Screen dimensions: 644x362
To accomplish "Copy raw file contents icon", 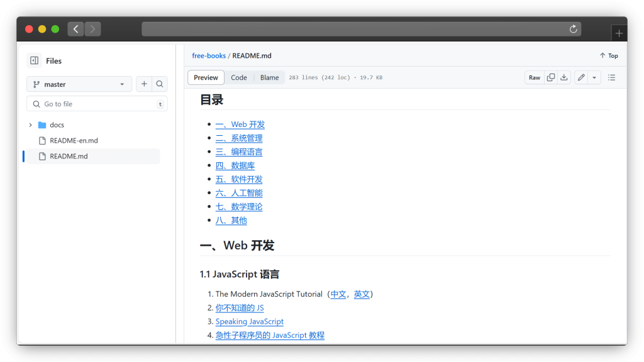I will (x=551, y=77).
